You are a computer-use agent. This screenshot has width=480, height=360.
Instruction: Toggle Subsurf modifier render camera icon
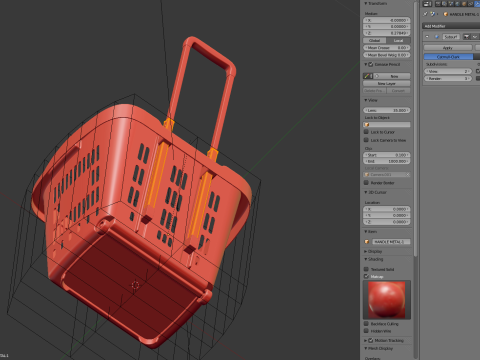click(x=466, y=37)
